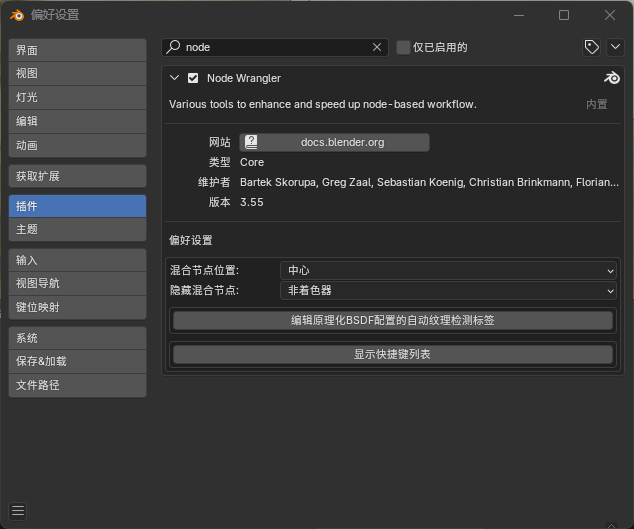
Task: Open the hamburger menu at bottom left
Action: (x=18, y=511)
